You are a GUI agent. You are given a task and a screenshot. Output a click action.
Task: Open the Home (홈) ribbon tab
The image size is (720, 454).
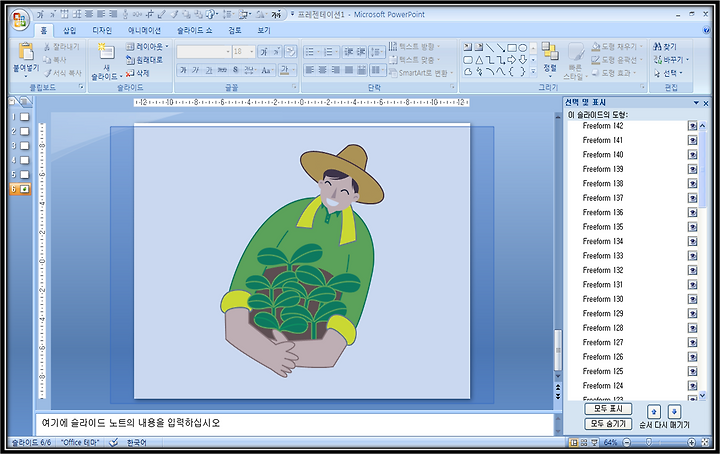click(44, 30)
